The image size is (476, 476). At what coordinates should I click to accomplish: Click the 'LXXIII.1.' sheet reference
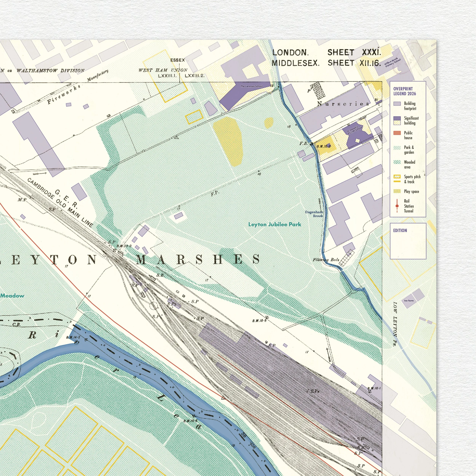click(x=167, y=76)
